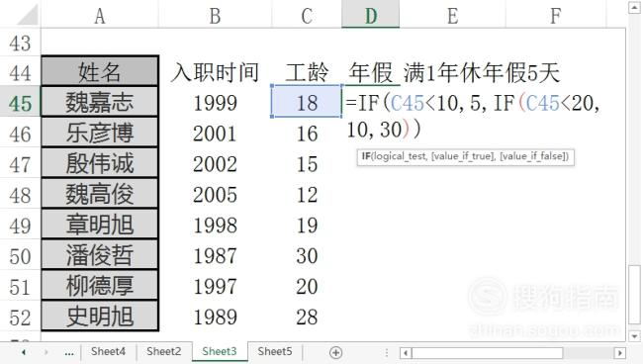Select cell with year 1999
The height and width of the screenshot is (364, 643).
(215, 103)
